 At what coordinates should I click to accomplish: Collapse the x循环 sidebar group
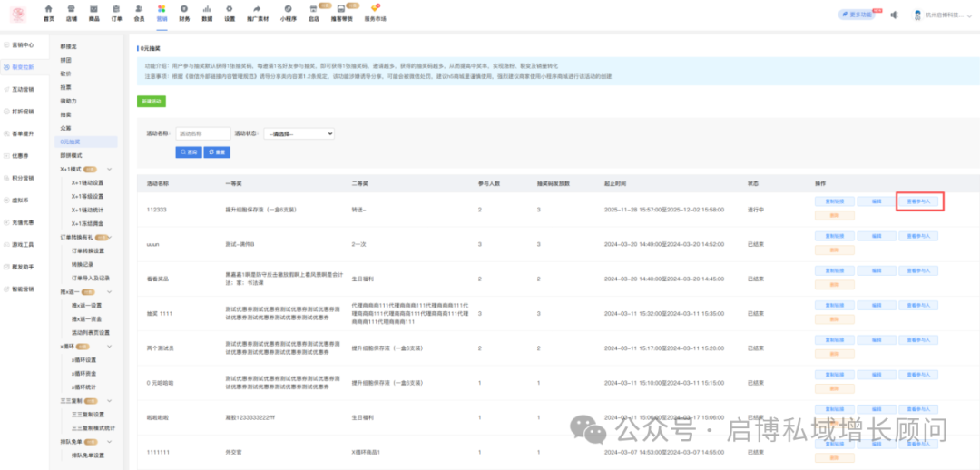(110, 347)
